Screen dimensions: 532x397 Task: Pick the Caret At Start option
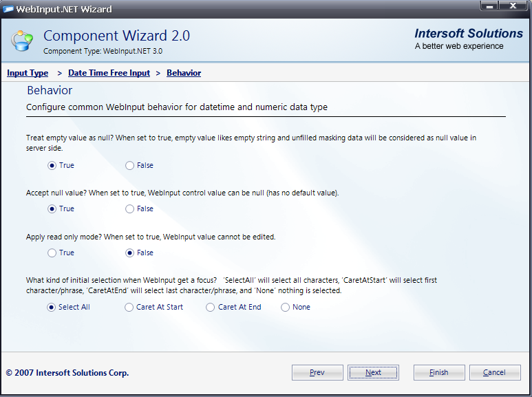(x=129, y=307)
